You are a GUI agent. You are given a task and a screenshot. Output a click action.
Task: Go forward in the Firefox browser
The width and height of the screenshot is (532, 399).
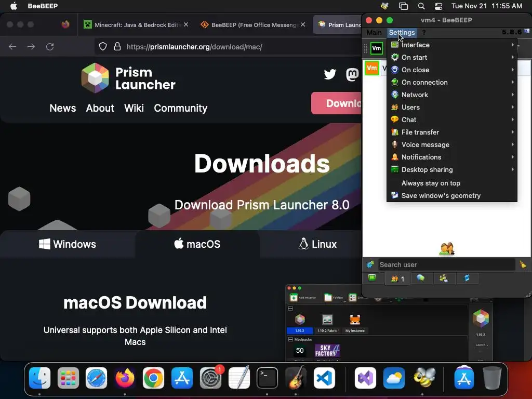coord(31,47)
